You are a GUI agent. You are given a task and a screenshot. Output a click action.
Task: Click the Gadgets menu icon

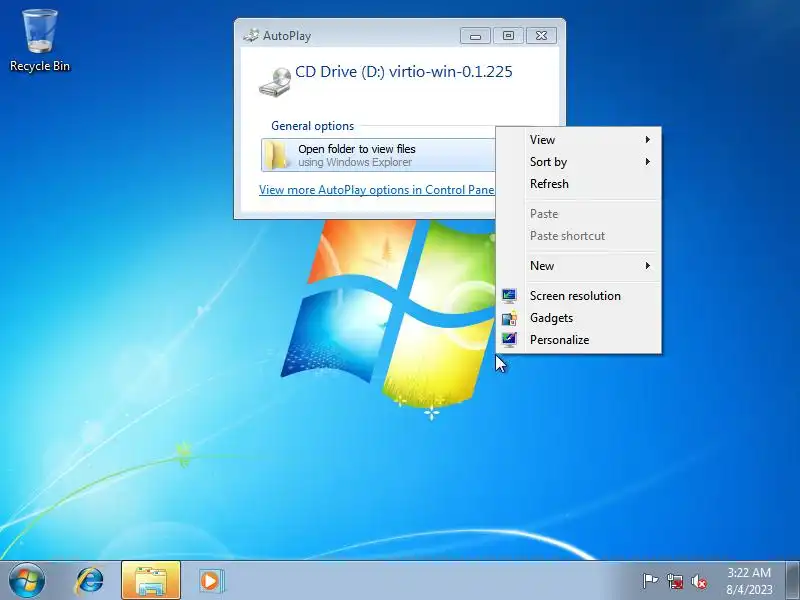tap(509, 318)
